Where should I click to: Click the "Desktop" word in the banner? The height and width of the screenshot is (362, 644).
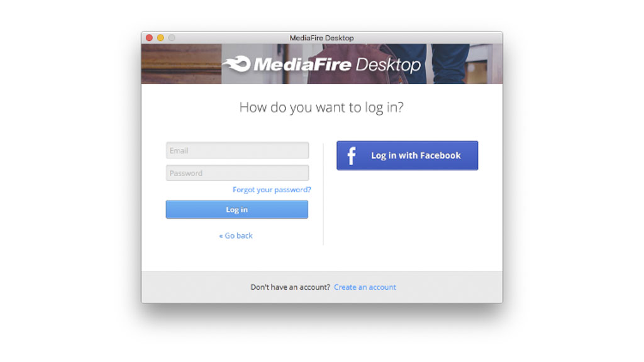pyautogui.click(x=388, y=65)
